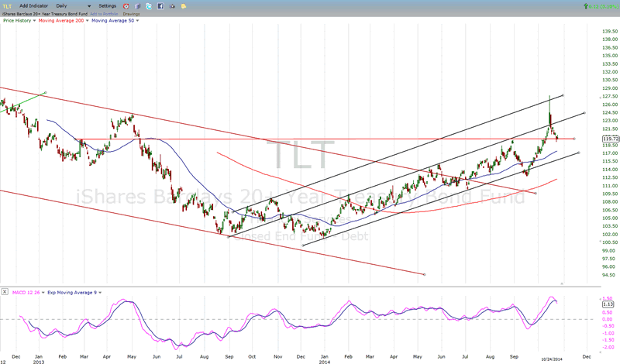Click the red target icon in toolbar
The width and height of the screenshot is (620, 364).
tap(126, 5)
